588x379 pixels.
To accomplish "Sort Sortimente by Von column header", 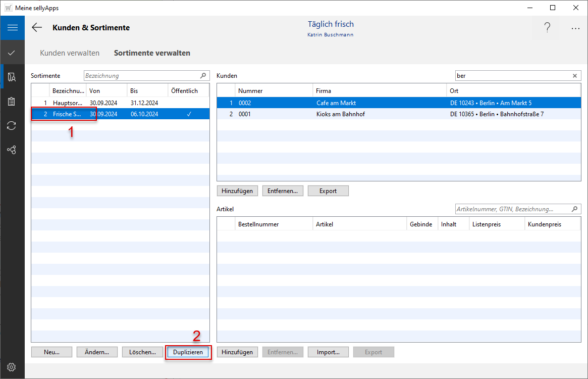I will tap(106, 90).
